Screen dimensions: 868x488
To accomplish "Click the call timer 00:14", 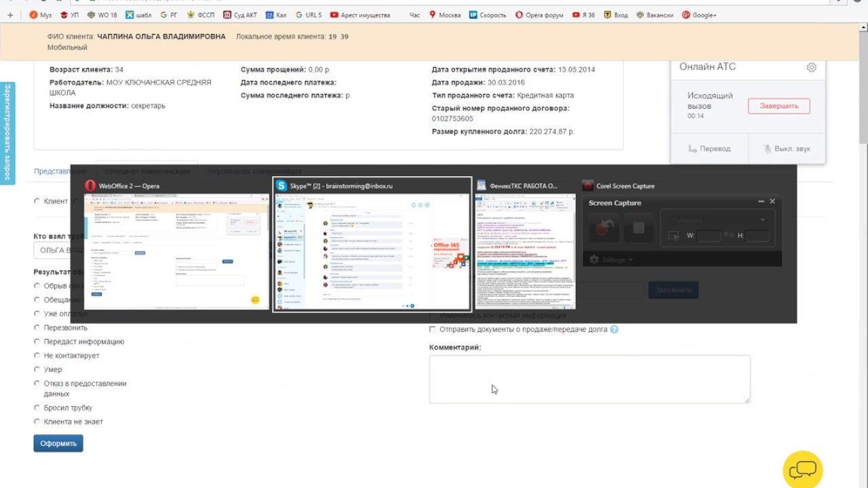I will (696, 116).
